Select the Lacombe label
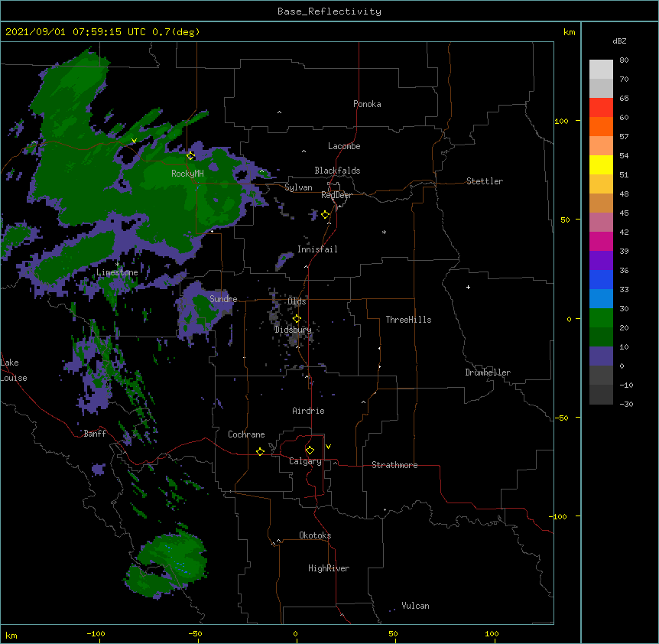Screen dimensions: 659x644 344,146
